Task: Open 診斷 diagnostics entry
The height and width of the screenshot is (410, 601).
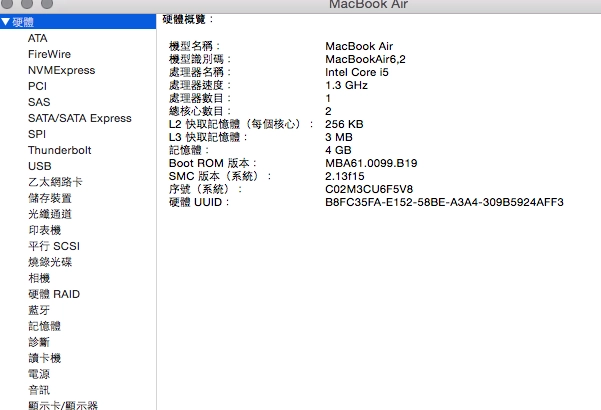Action: 39,342
